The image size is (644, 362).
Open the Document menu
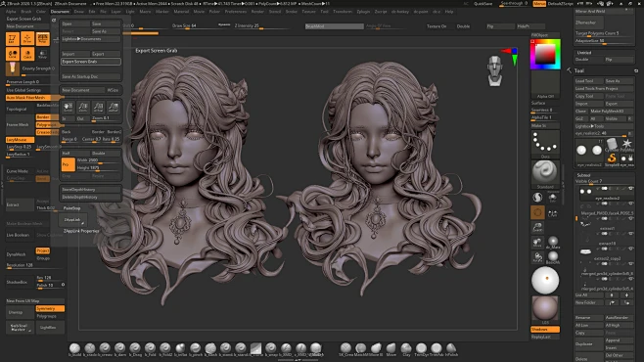click(60, 12)
